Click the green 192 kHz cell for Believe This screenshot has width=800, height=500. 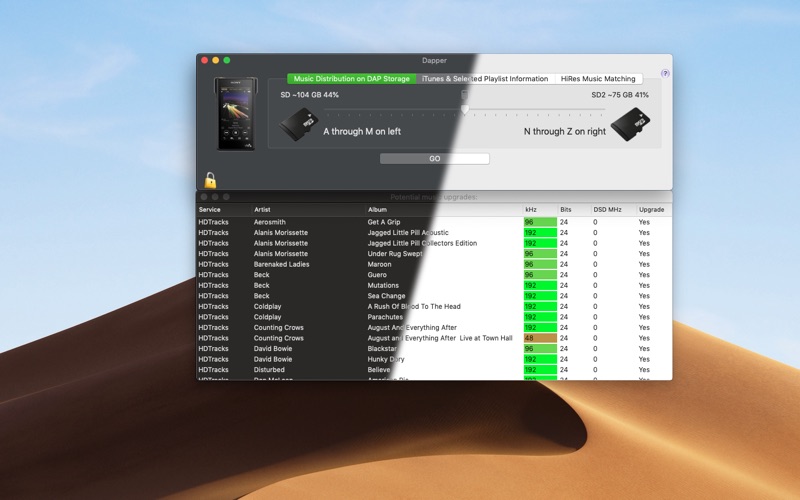point(540,370)
